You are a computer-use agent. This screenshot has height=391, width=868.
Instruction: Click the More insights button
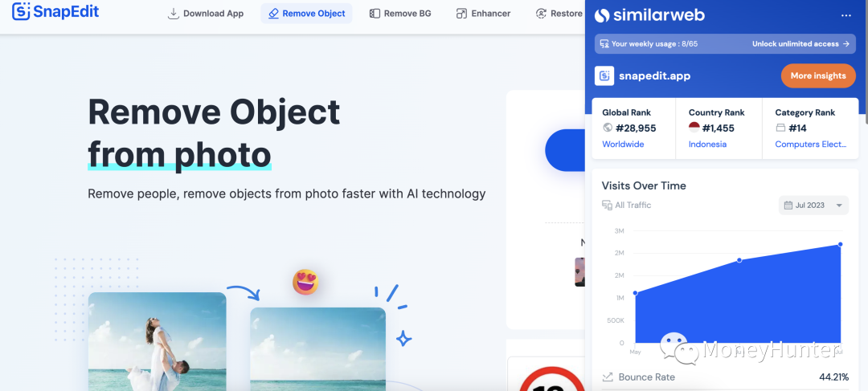[x=818, y=75]
